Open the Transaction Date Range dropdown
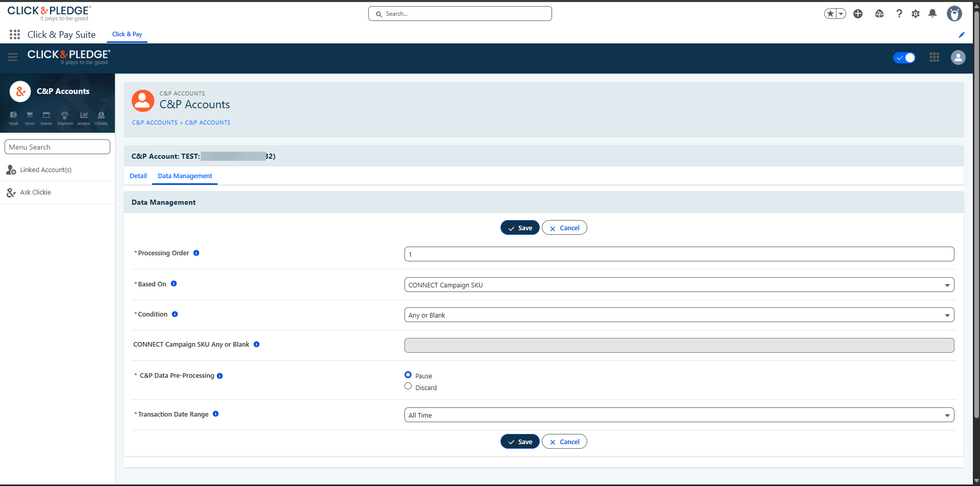Viewport: 980px width, 486px height. 679,415
